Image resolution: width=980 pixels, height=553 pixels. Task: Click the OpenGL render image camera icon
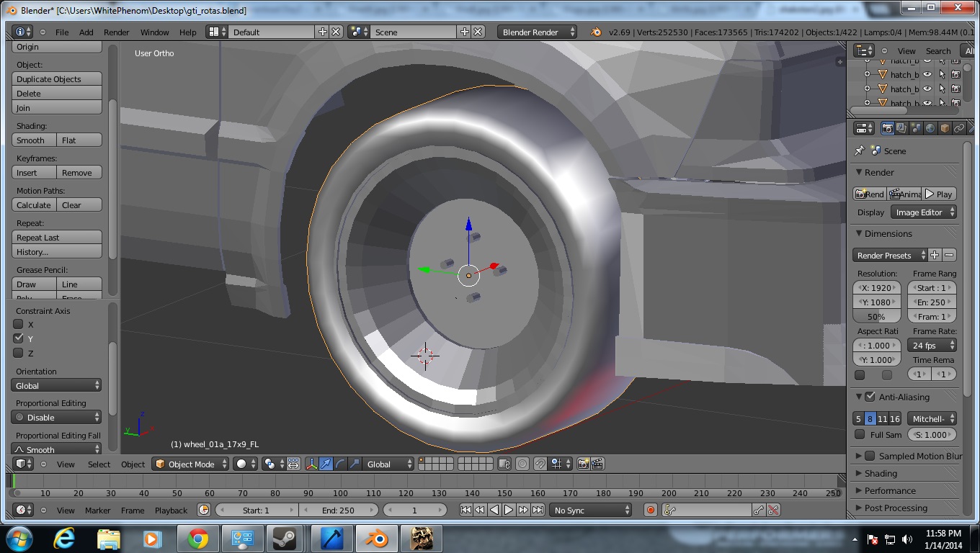pos(583,464)
